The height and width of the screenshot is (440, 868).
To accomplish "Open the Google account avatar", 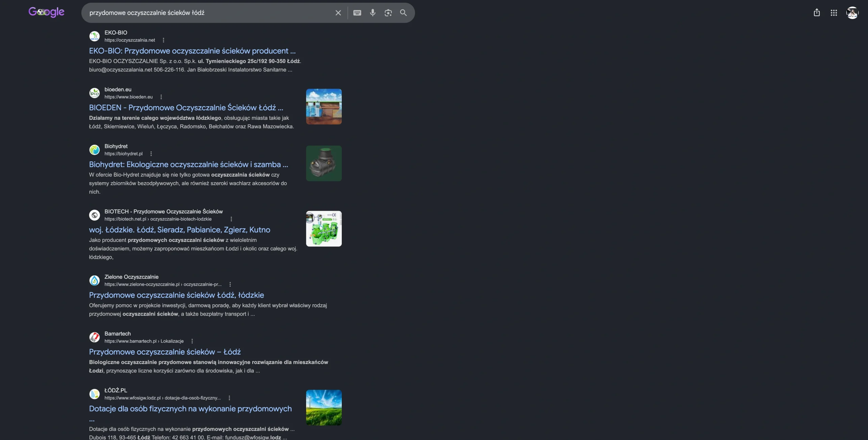I will pyautogui.click(x=852, y=13).
